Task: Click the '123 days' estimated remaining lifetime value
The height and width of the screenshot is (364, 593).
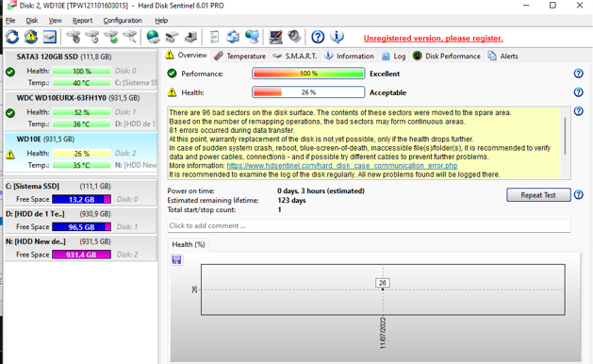Action: tap(291, 201)
